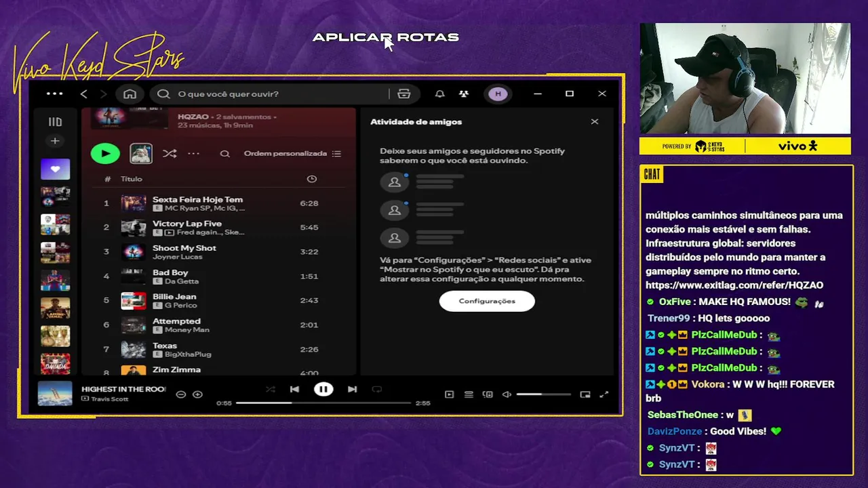Open artist link 'Da Getta'
The width and height of the screenshot is (868, 488).
coord(182,281)
